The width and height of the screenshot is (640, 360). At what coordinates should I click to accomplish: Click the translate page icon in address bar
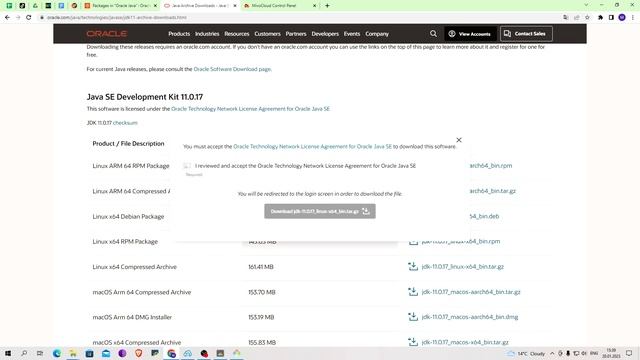(x=565, y=18)
